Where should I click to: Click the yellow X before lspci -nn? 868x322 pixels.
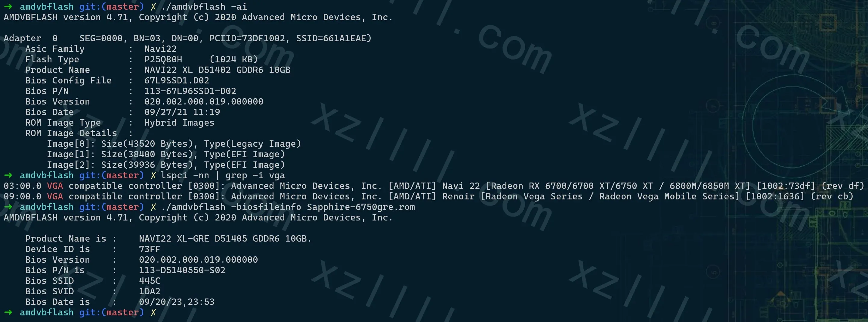[153, 175]
